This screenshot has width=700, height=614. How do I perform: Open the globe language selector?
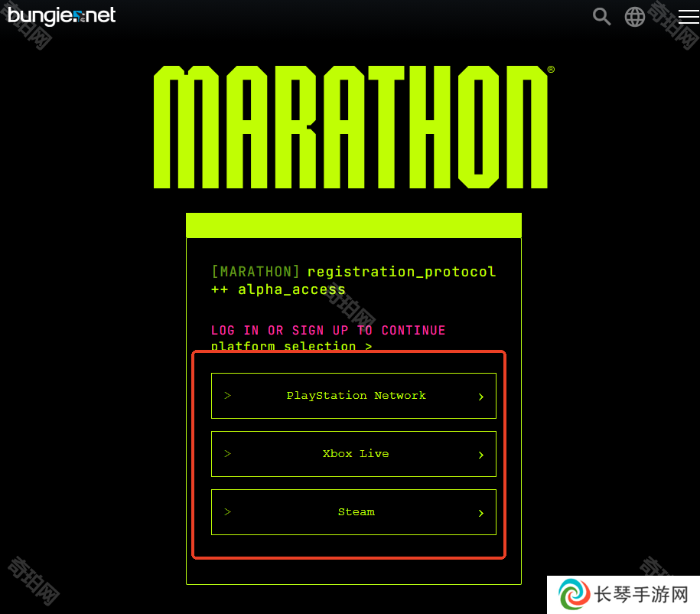pyautogui.click(x=634, y=17)
